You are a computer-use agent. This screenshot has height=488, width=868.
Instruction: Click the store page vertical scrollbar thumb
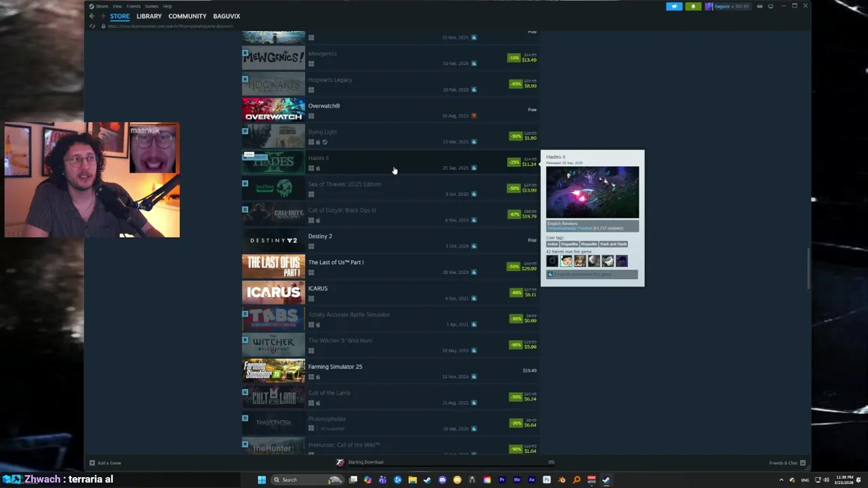tap(808, 269)
